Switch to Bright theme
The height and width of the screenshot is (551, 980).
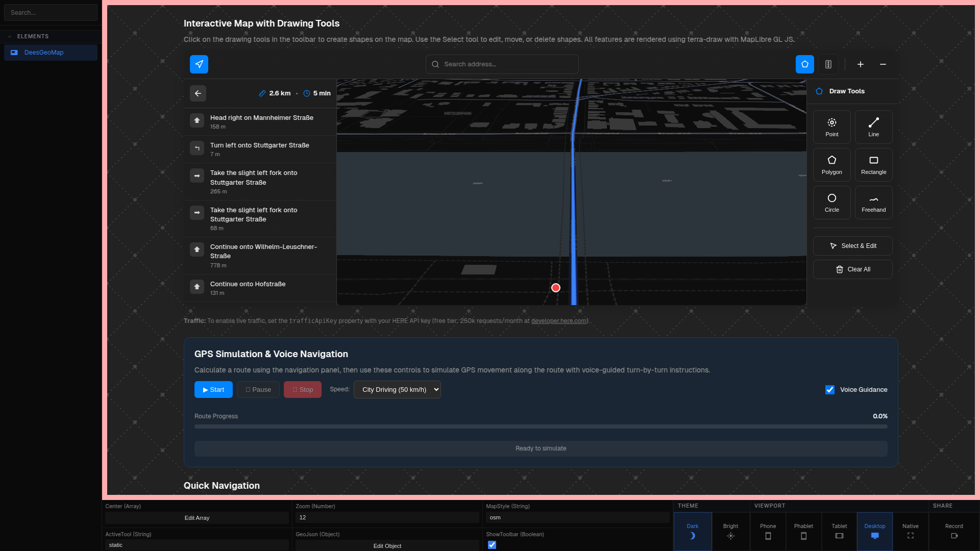pyautogui.click(x=730, y=531)
